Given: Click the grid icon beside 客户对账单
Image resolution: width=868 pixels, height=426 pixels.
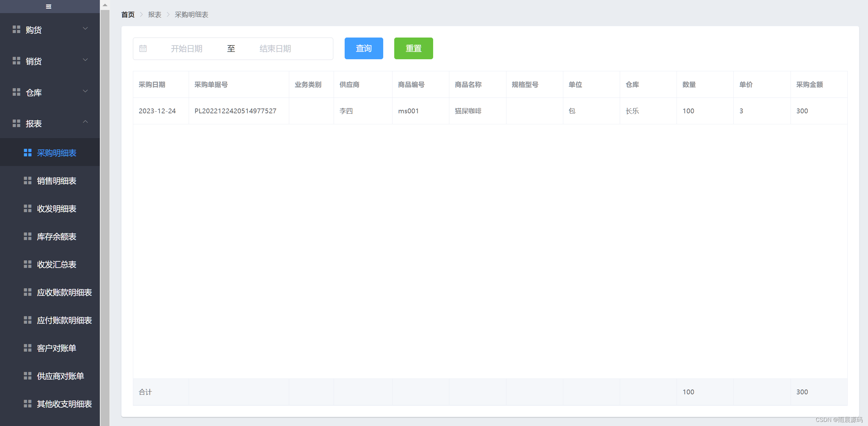Looking at the screenshot, I should coord(28,348).
